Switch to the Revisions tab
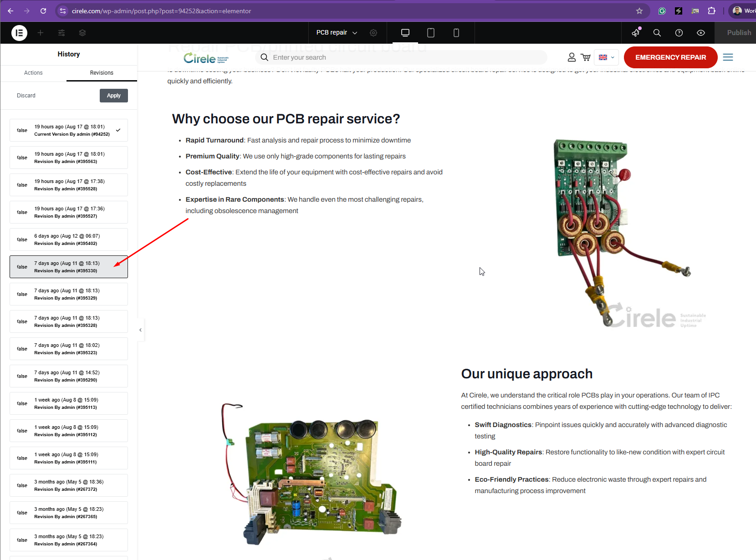The image size is (756, 560). tap(102, 73)
